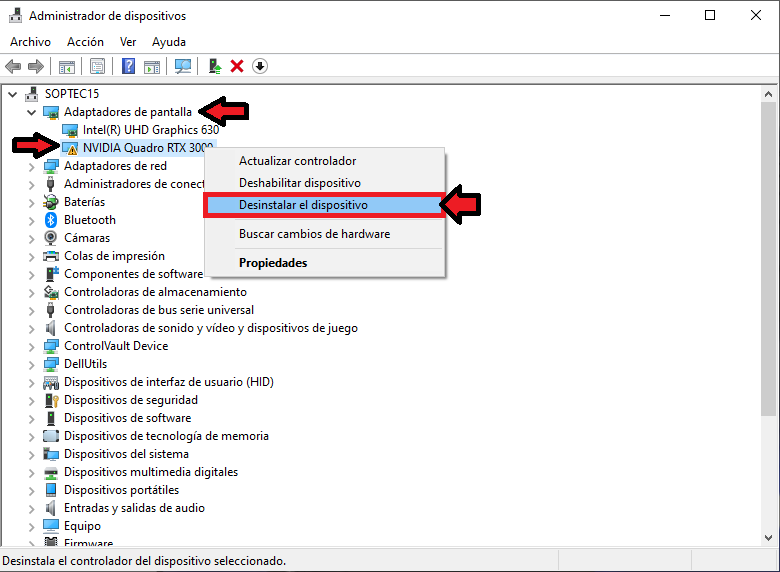The image size is (780, 572).
Task: Expand the Dispositivos portátiles chevron
Action: 32,490
